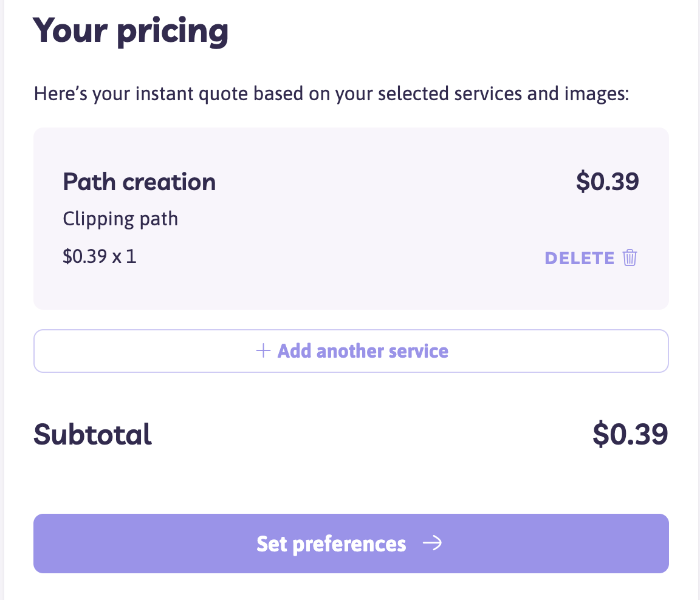
Task: Click the right arrow icon on Set preferences
Action: point(432,543)
